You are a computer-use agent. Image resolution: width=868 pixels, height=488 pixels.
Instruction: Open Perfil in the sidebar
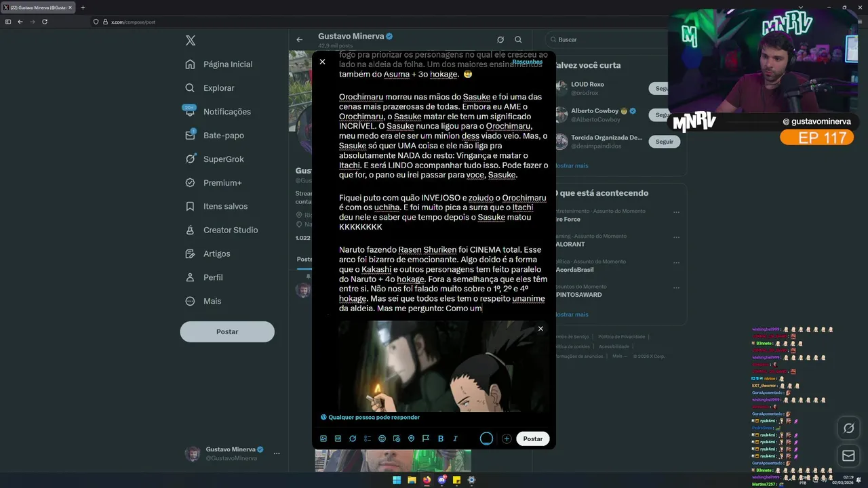(205, 278)
